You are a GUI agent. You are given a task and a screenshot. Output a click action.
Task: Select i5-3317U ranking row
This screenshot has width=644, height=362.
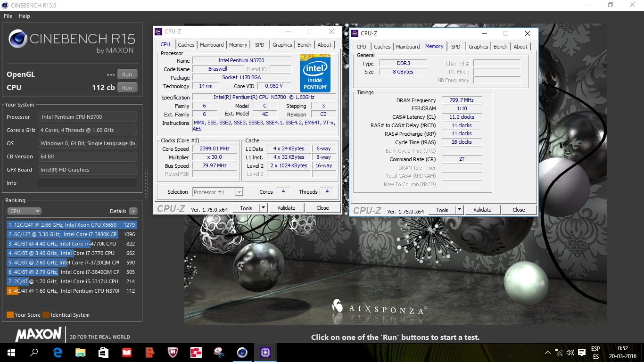[72, 281]
